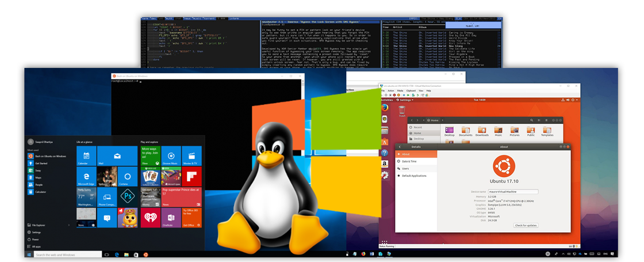Open the OneNote tile

click(171, 218)
